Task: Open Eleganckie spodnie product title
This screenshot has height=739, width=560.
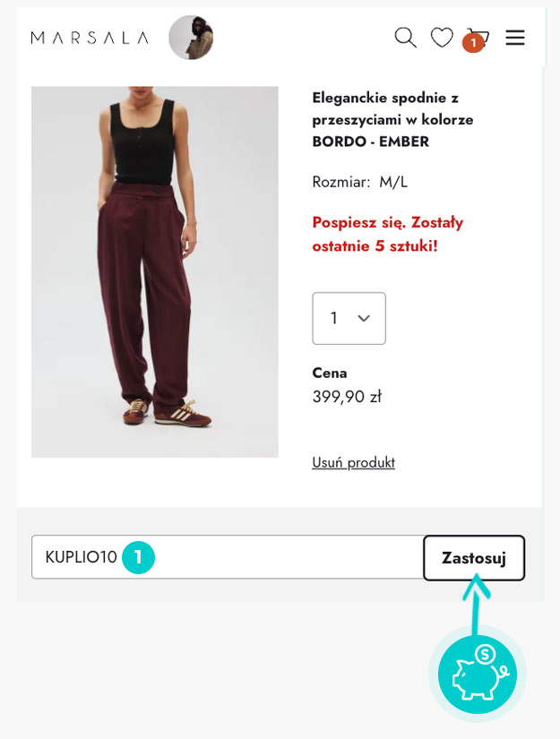Action: [x=392, y=119]
